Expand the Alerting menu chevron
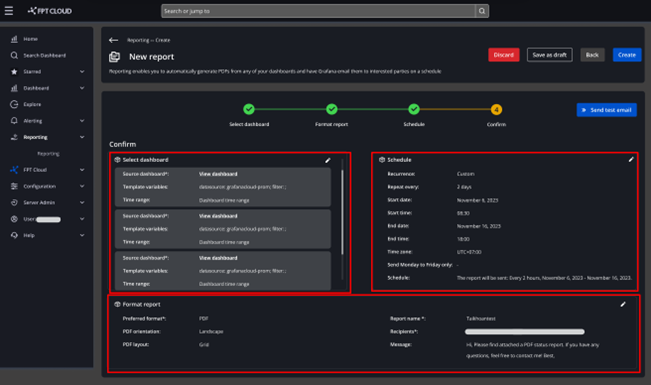This screenshot has height=385, width=651. [82, 121]
